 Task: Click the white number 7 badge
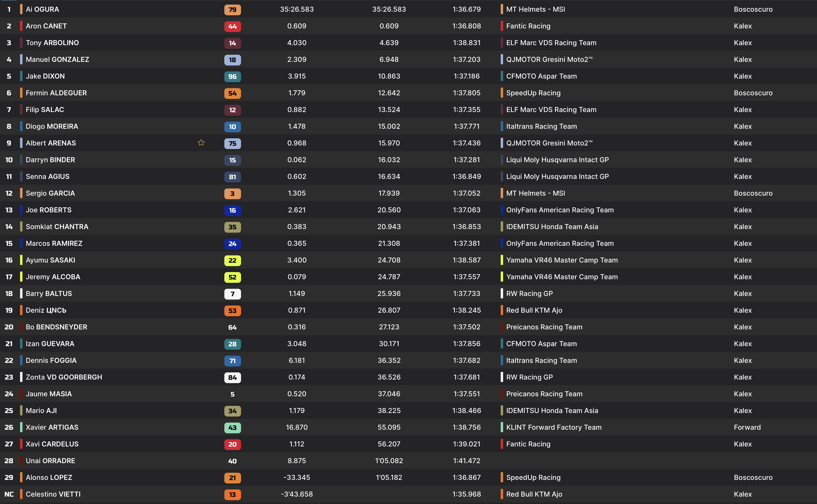(232, 294)
